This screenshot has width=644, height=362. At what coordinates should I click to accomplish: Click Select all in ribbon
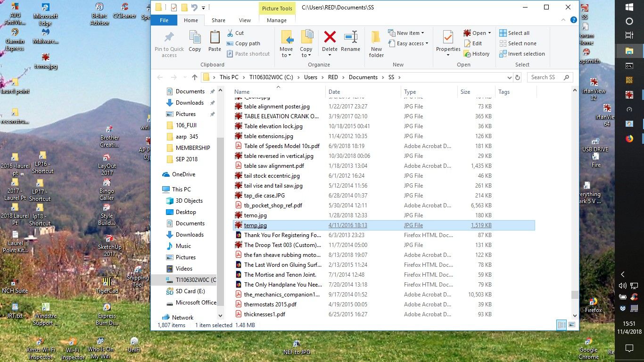pos(514,33)
